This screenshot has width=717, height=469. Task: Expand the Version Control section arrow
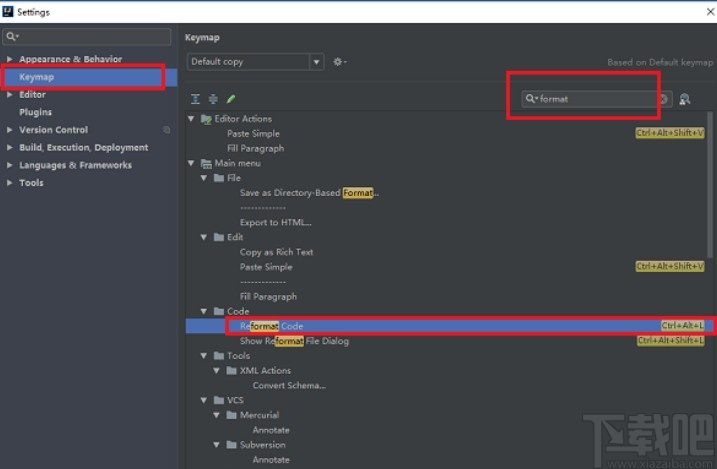click(9, 130)
